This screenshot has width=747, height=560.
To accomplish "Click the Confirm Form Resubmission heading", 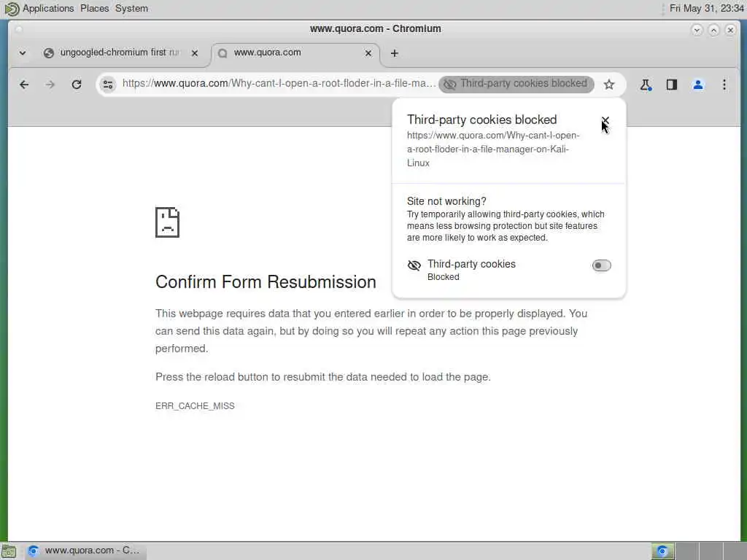I will (x=266, y=282).
